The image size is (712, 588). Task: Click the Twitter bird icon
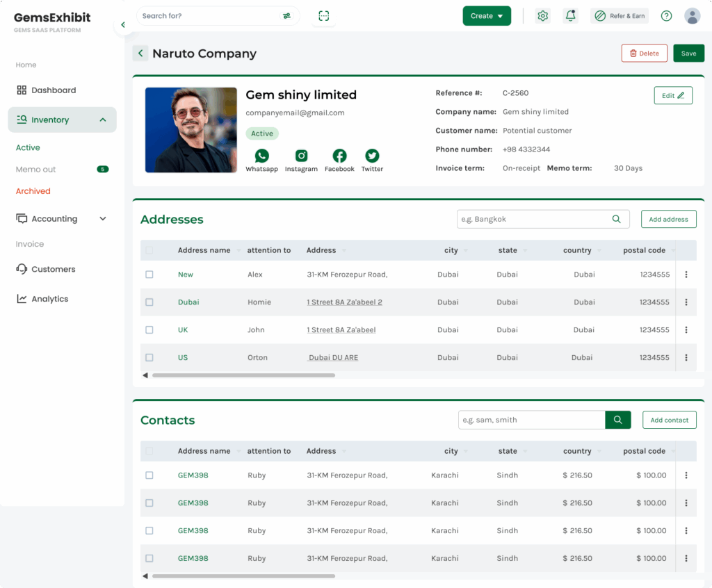point(372,156)
